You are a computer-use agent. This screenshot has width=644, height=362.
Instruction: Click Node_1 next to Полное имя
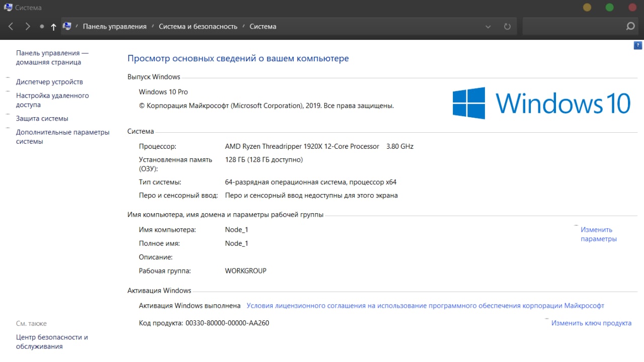(x=236, y=243)
